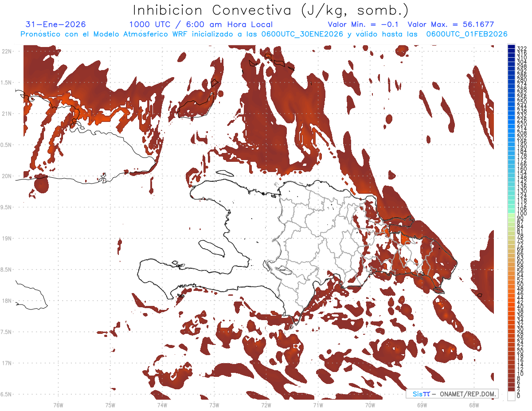Click the "322" colorbar value
This screenshot has height=411, width=532.
point(522,48)
